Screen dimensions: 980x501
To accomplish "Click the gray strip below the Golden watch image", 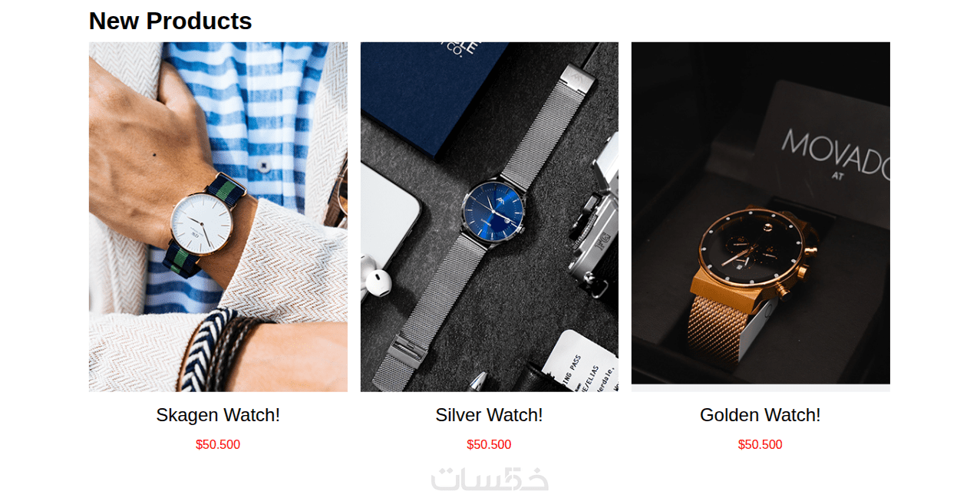I will [x=761, y=388].
